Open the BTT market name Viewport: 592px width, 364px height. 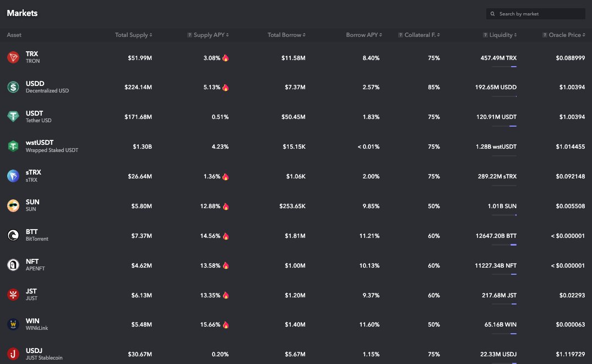click(x=32, y=231)
